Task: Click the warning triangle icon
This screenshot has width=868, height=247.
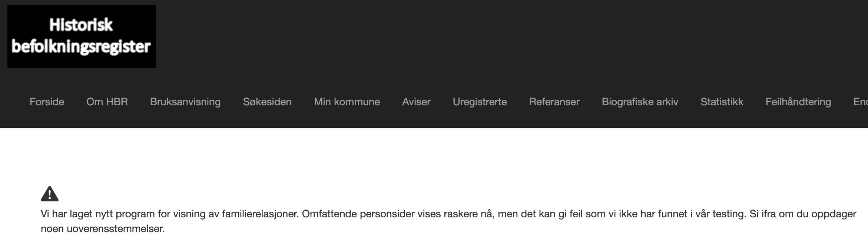Action: [50, 194]
